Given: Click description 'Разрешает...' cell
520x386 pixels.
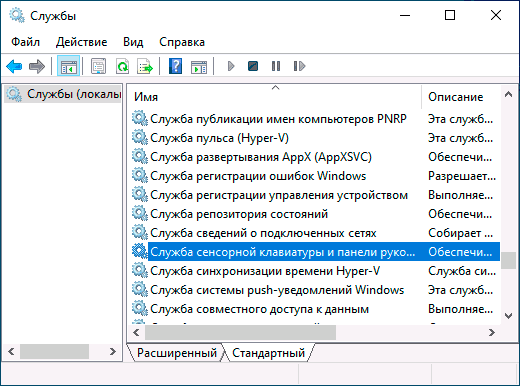Looking at the screenshot, I should tap(462, 176).
